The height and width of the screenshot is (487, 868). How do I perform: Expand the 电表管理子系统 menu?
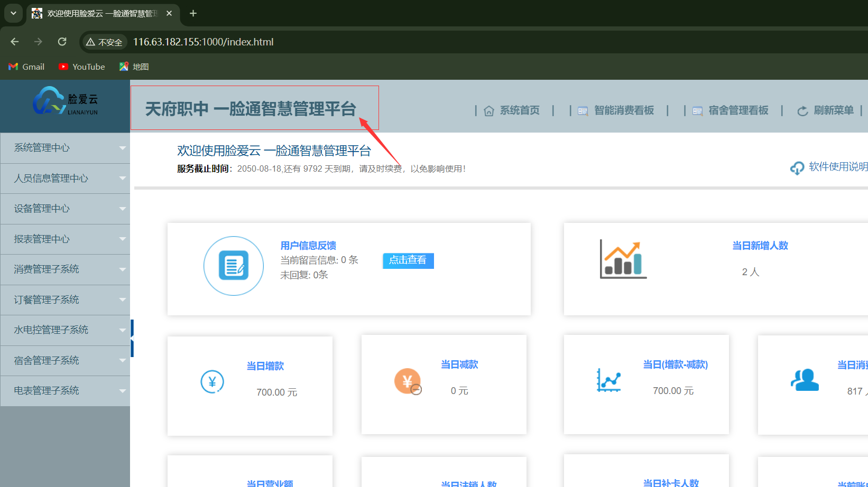65,391
